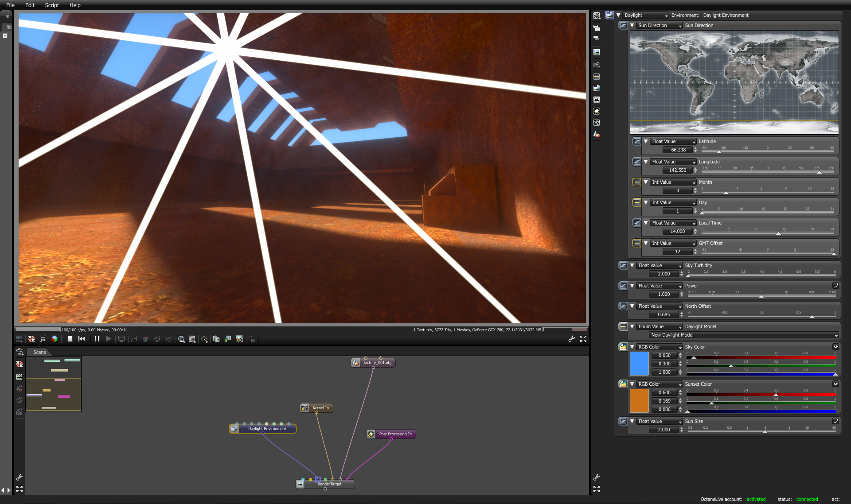Collapse the Sun Direction section triangle
Image resolution: width=851 pixels, height=504 pixels.
pos(632,26)
